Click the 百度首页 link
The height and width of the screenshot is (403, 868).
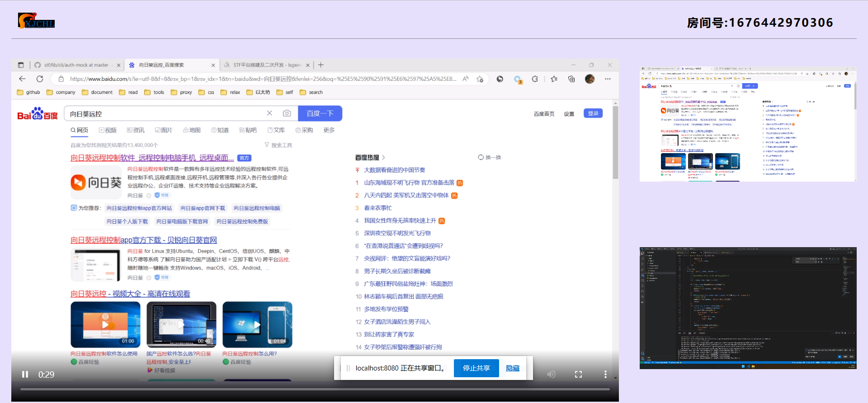pyautogui.click(x=544, y=114)
